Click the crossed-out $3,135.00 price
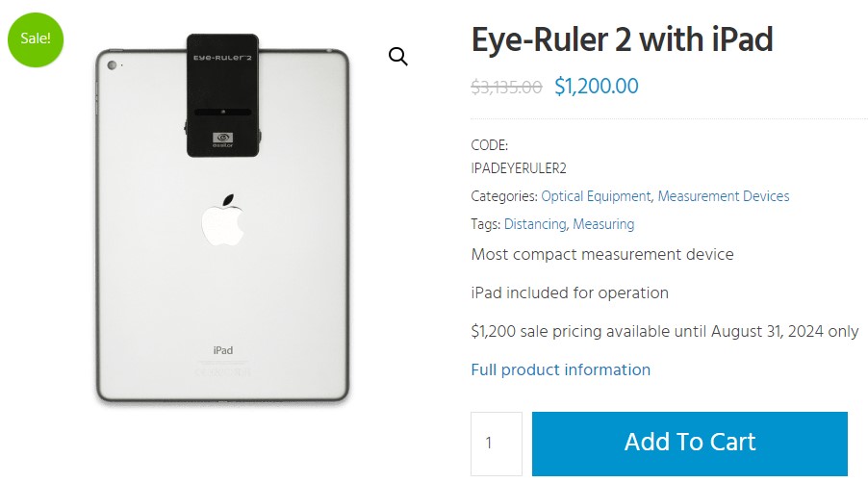 point(506,88)
